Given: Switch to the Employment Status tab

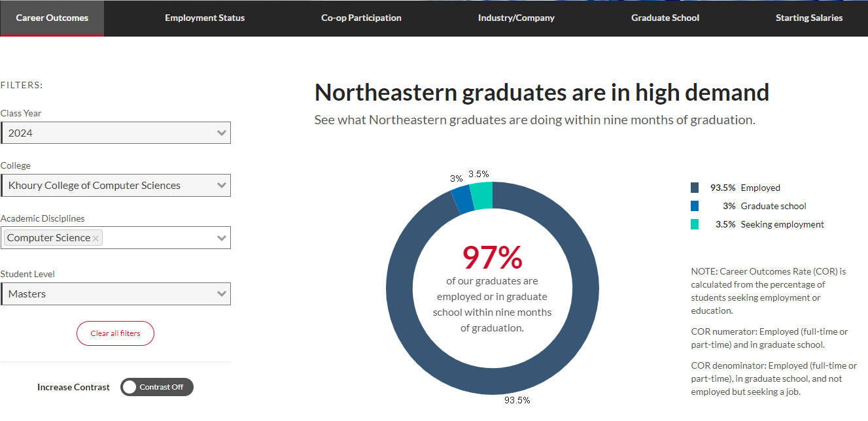Looking at the screenshot, I should coord(205,18).
